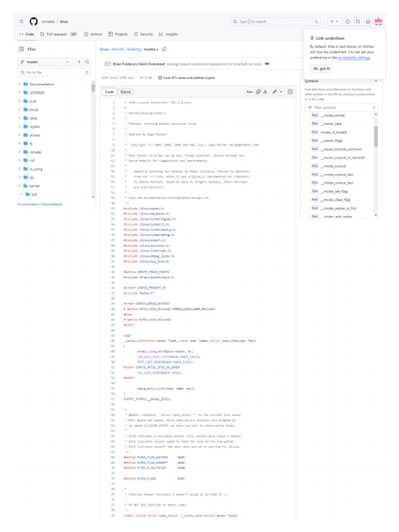Go to the GitHub homepage logo

[x=34, y=21]
